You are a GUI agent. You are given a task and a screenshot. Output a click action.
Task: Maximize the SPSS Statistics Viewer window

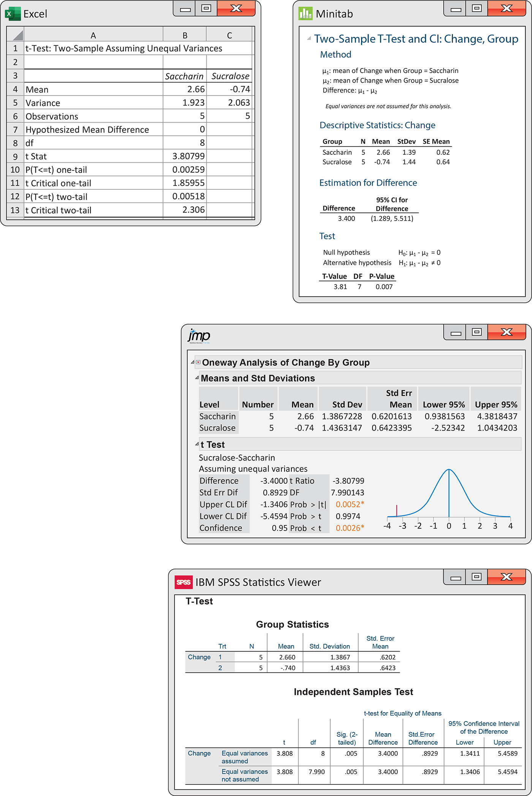477,577
